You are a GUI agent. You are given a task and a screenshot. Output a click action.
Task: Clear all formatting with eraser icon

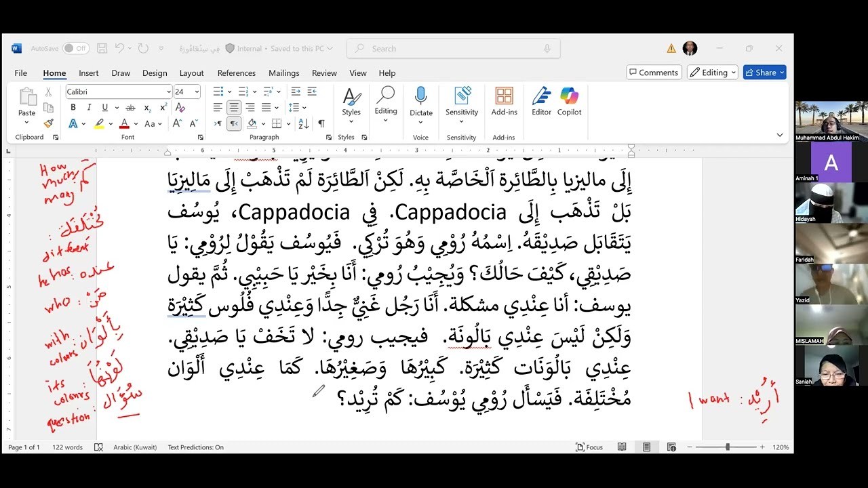point(180,108)
